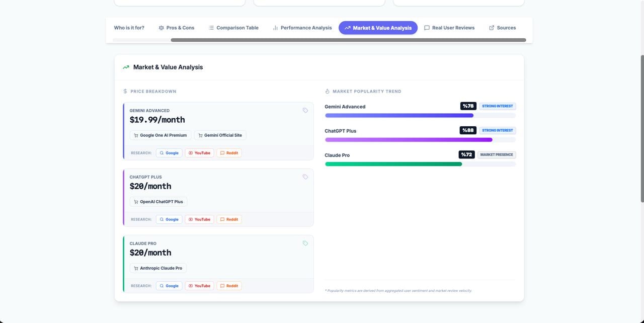This screenshot has height=323, width=644.
Task: Switch to Pros & Cons tab
Action: (x=176, y=28)
